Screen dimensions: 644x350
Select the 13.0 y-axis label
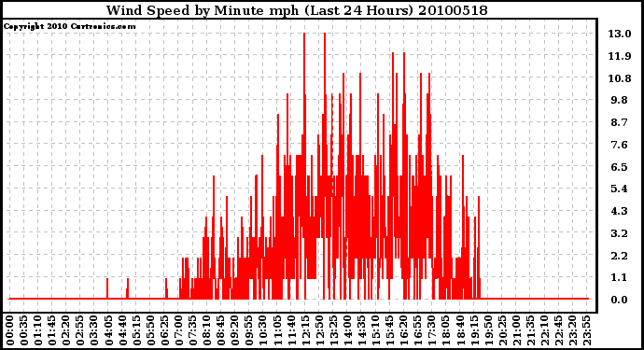click(620, 34)
